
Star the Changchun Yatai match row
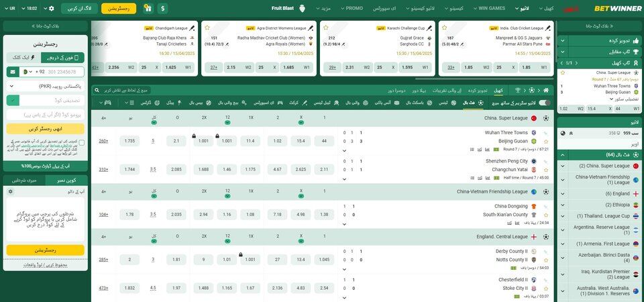(x=546, y=170)
